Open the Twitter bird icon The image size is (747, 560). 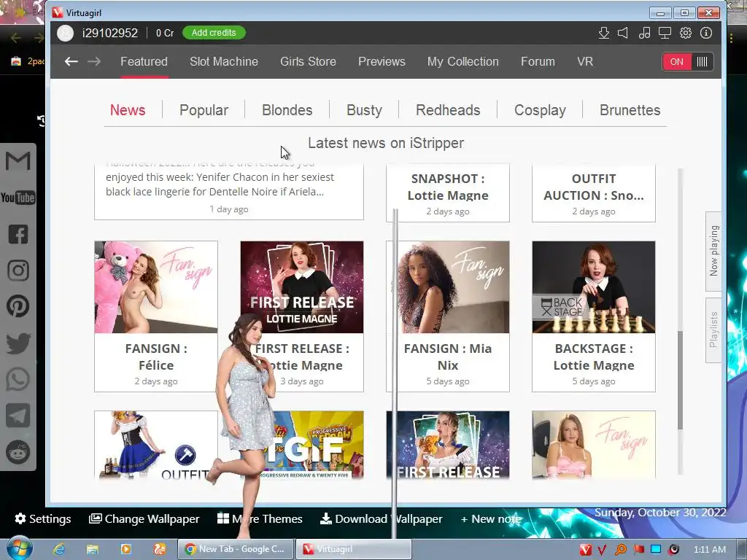click(18, 343)
